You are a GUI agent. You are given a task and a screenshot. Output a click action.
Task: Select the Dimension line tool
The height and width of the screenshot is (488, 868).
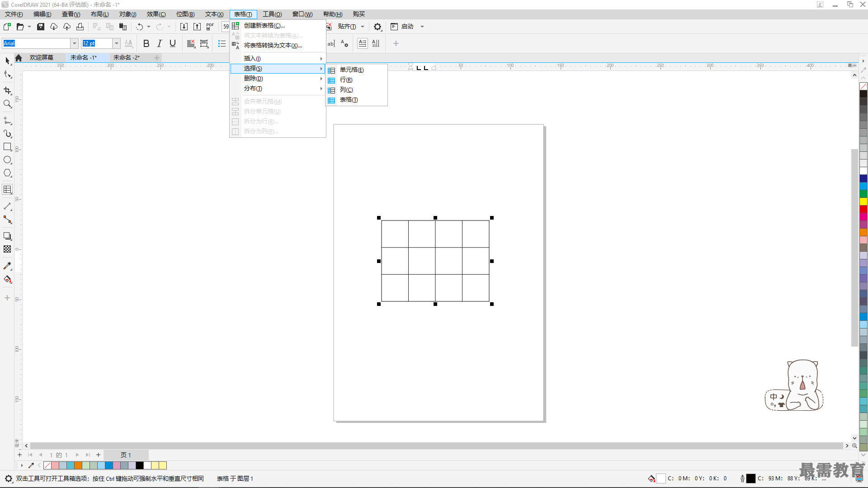[7, 206]
